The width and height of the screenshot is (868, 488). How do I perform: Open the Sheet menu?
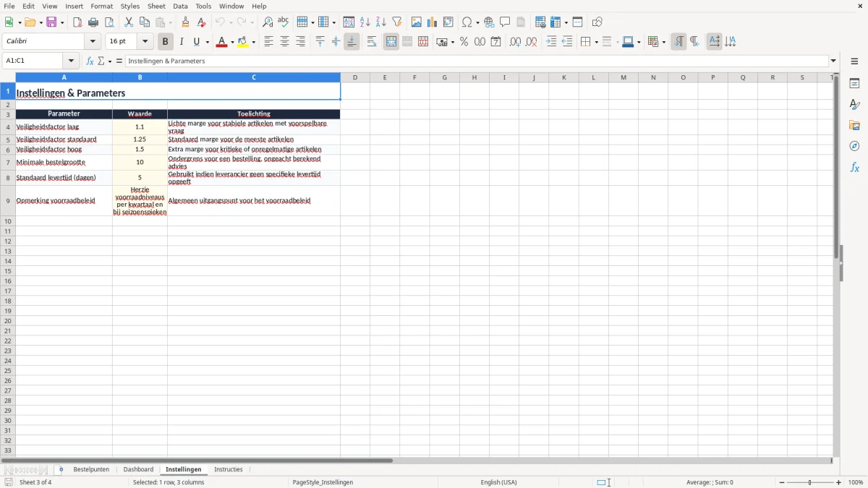pyautogui.click(x=156, y=6)
